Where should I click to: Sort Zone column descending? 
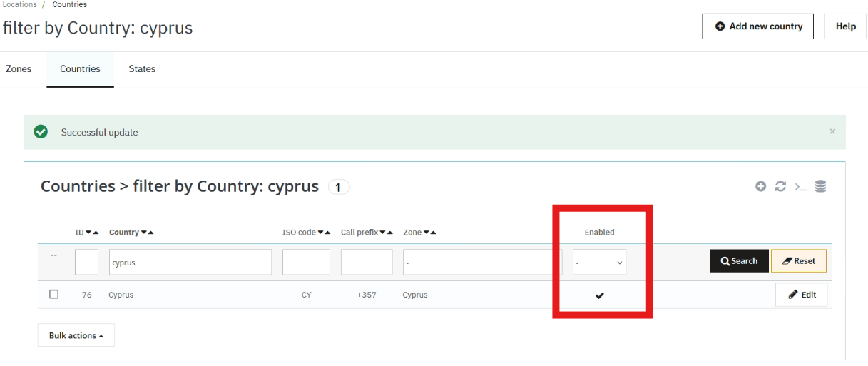(426, 233)
